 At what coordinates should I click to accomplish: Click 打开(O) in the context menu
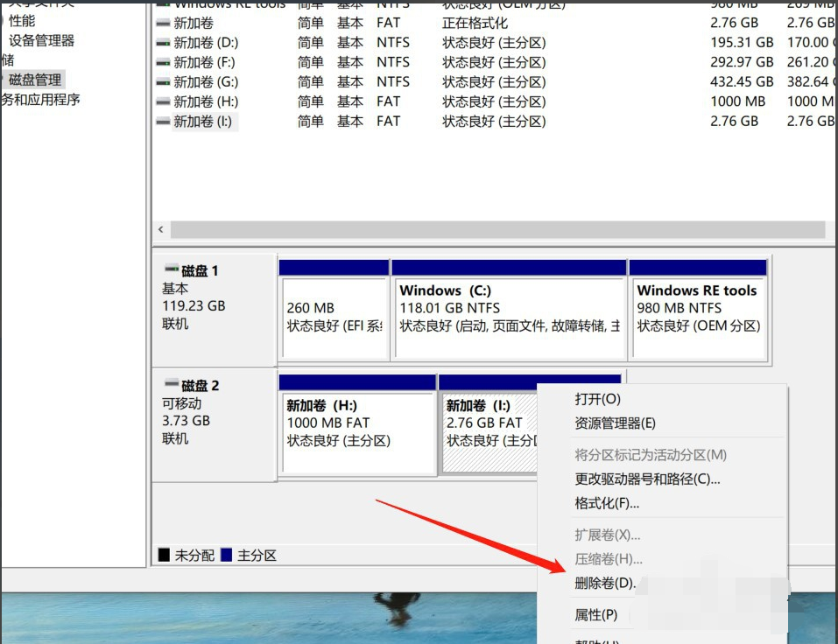[x=597, y=399]
